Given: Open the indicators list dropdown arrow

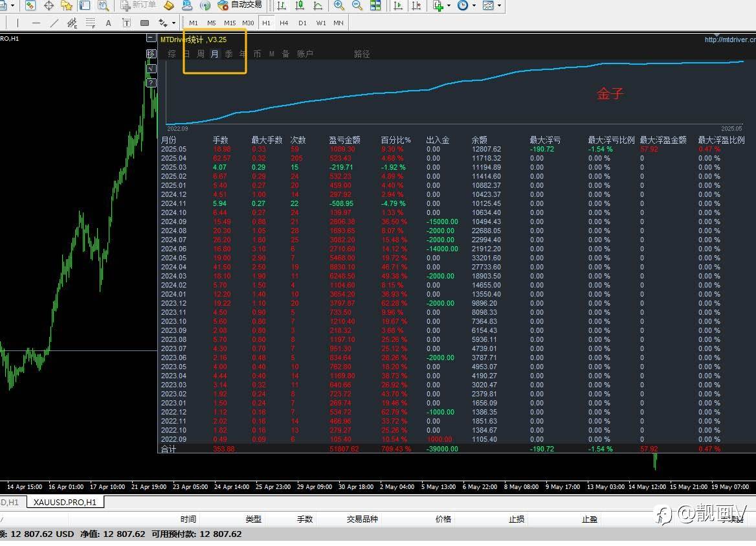Looking at the screenshot, I should 449,5.
